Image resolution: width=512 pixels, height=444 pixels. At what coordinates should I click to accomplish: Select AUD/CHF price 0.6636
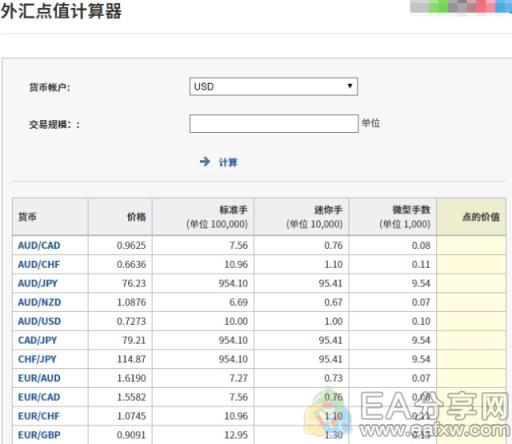click(131, 264)
